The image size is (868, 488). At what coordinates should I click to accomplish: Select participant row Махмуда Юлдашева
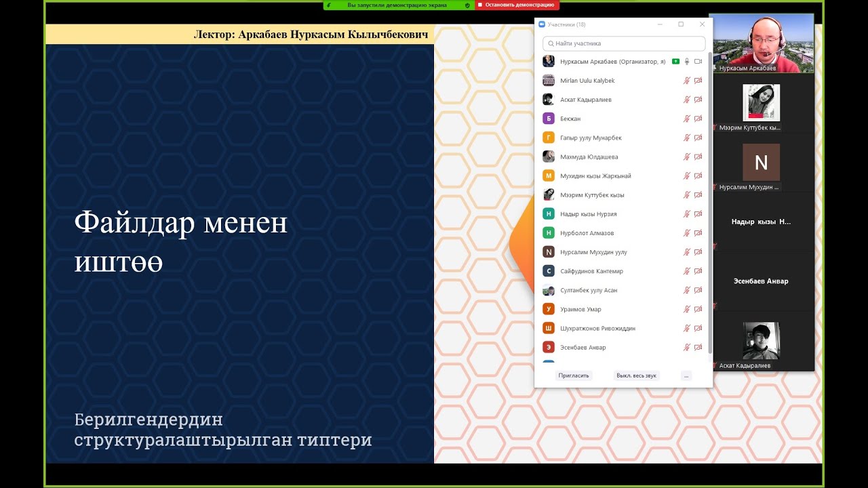coord(624,157)
